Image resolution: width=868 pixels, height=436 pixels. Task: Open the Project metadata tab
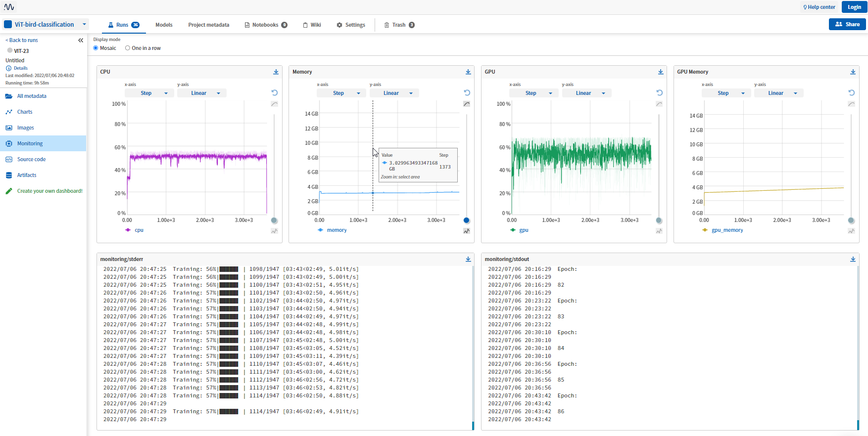208,25
